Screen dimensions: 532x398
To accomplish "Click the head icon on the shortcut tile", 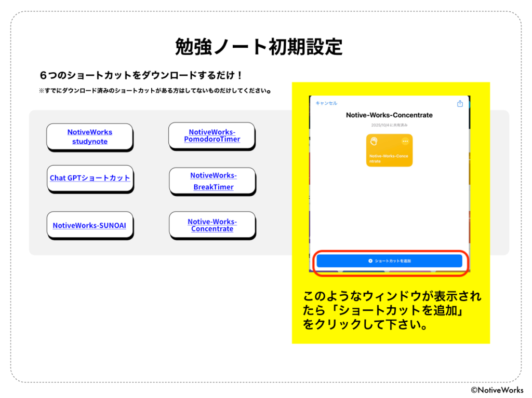I will coord(374,142).
